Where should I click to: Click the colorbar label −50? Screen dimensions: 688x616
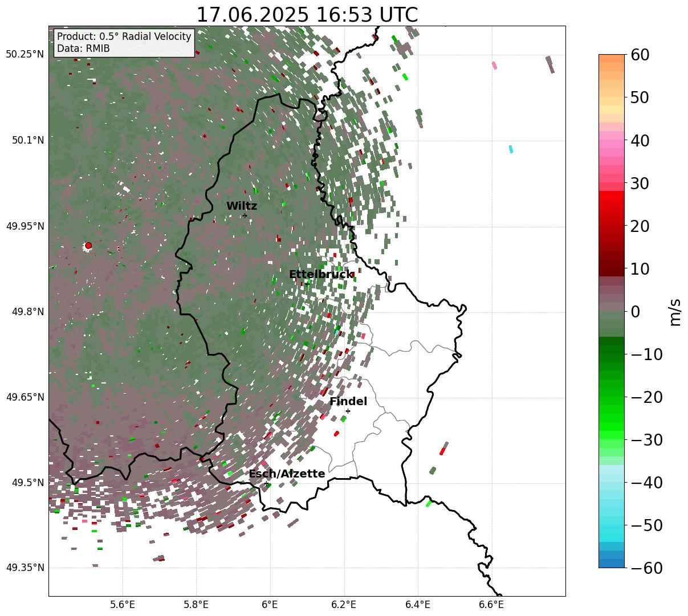pyautogui.click(x=646, y=525)
